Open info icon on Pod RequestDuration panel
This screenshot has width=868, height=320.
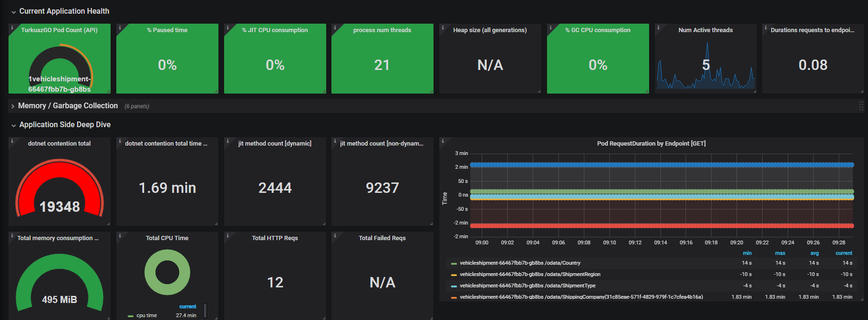tap(443, 141)
